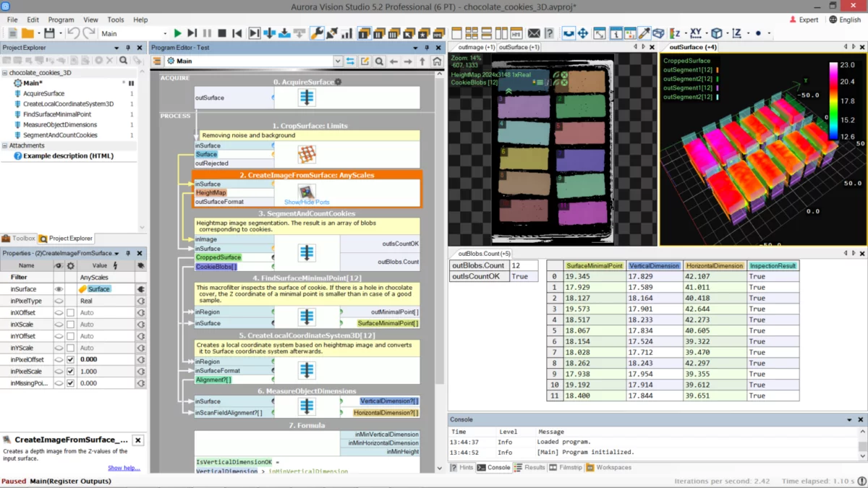Click the XY axes view icon
This screenshot has height=488, width=868.
point(695,33)
